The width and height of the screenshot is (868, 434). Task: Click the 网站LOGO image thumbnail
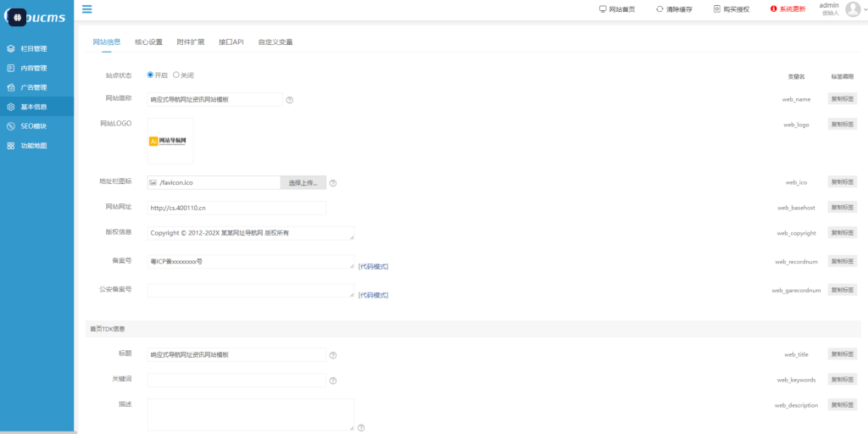170,141
